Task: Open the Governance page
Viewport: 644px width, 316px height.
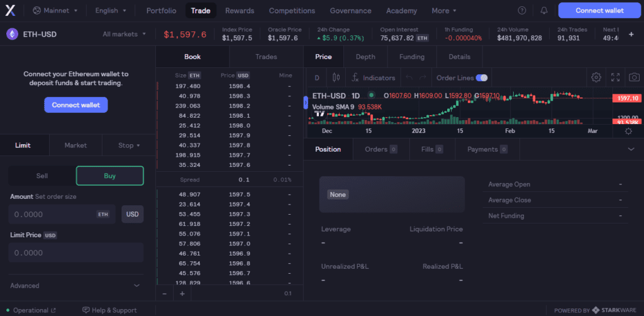Action: (x=350, y=11)
